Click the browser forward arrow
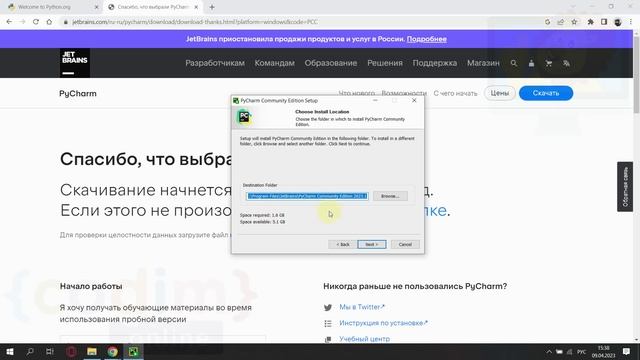640x360 pixels. point(22,22)
